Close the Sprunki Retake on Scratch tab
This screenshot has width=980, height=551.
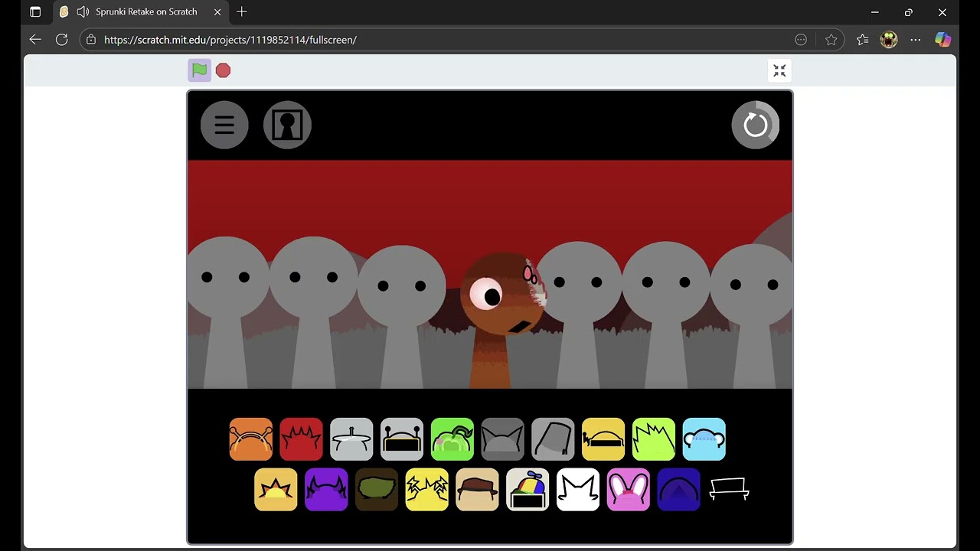217,12
